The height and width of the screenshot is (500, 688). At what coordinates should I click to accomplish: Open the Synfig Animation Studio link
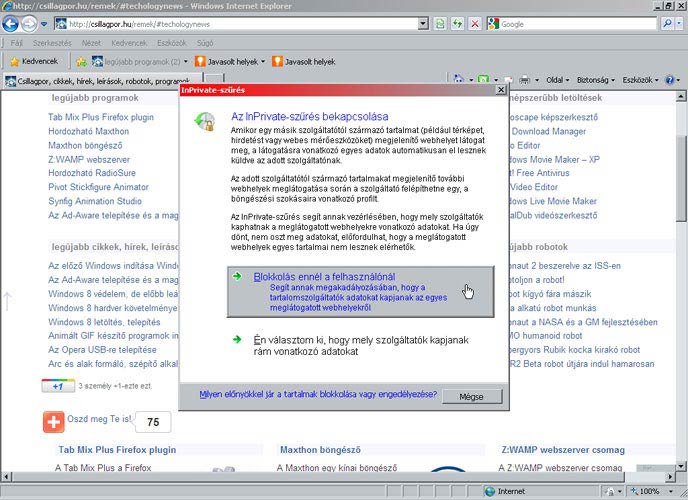[x=95, y=201]
